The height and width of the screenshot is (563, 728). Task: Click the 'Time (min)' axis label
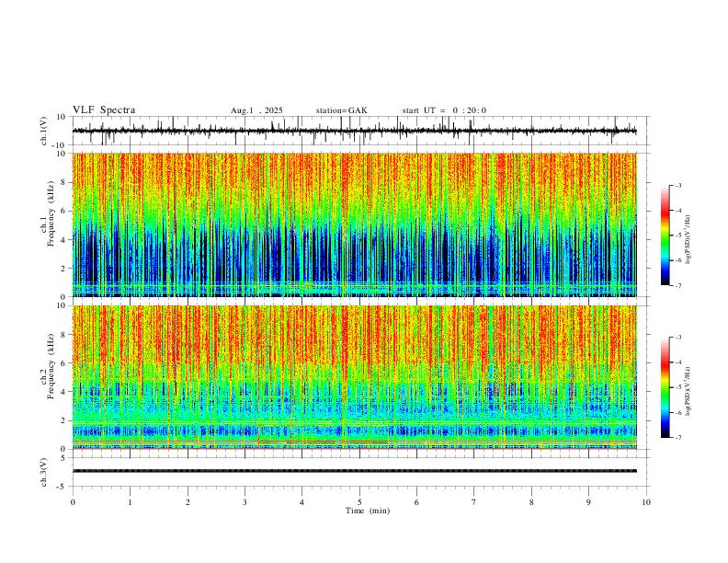pos(368,511)
